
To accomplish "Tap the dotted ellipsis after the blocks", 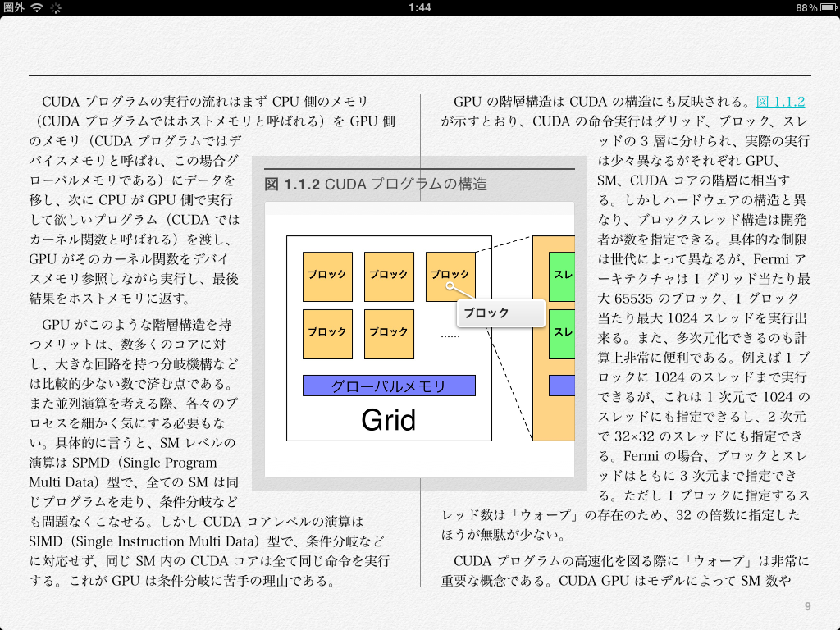I will (450, 336).
